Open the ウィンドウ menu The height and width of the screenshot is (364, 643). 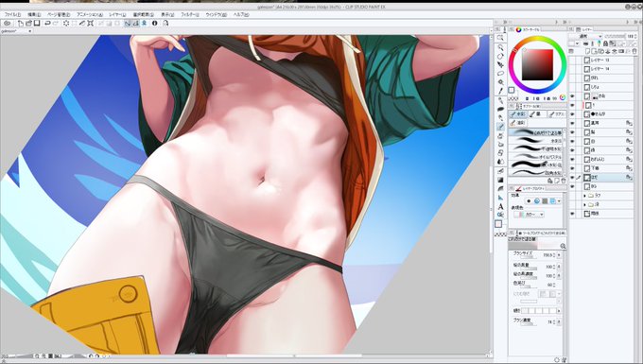pyautogui.click(x=216, y=14)
